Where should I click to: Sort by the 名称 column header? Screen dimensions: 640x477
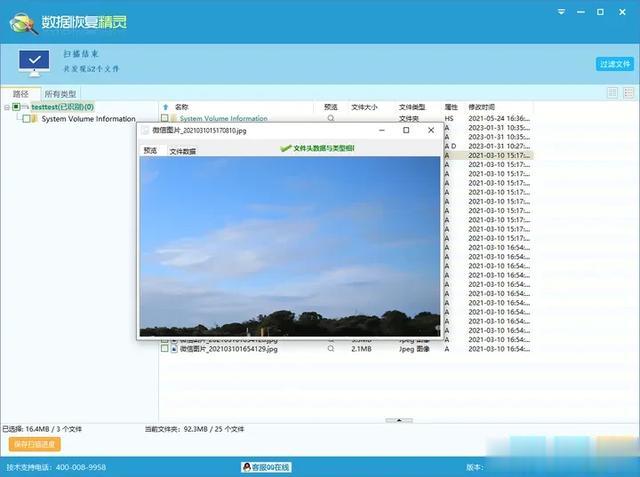pos(182,107)
